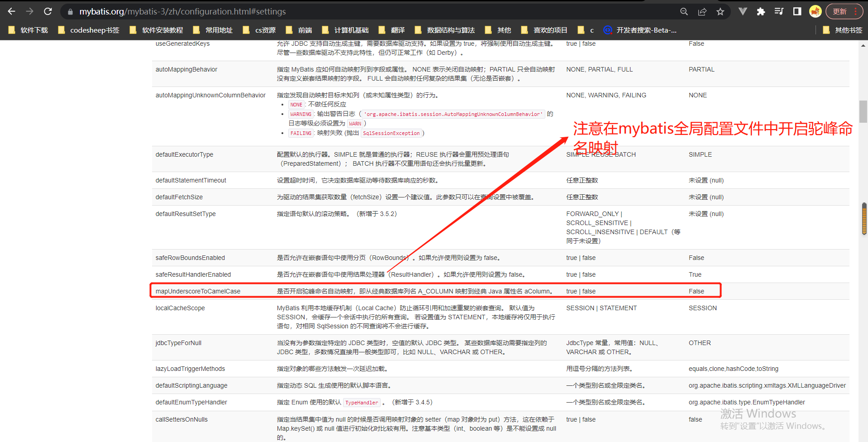Click the equals,clone,hashCode,toString default value
The width and height of the screenshot is (868, 442).
(734, 369)
